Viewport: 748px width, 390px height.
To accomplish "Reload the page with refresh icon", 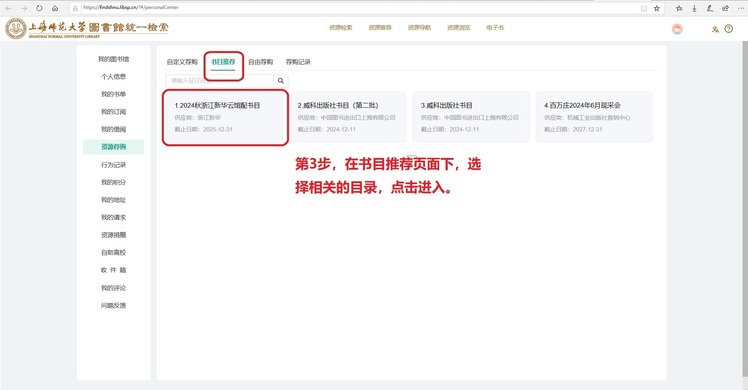I will click(x=39, y=8).
